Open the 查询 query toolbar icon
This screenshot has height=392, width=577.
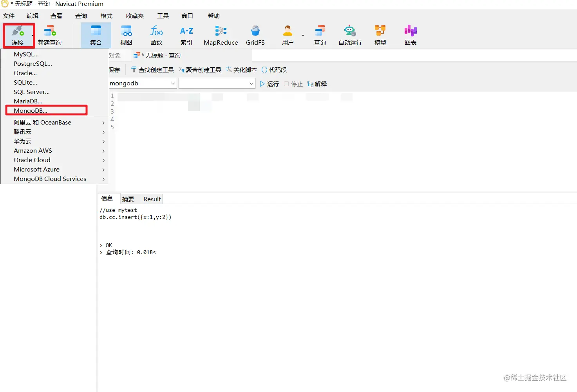click(x=320, y=35)
